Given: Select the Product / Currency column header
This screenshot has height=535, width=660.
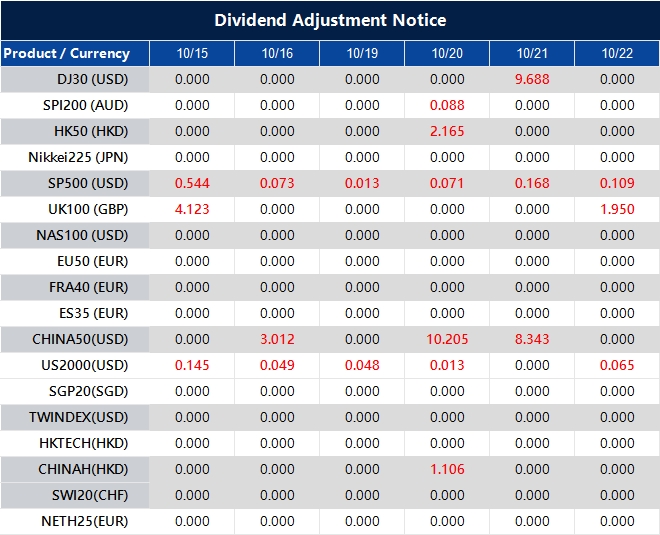Looking at the screenshot, I should coord(67,53).
